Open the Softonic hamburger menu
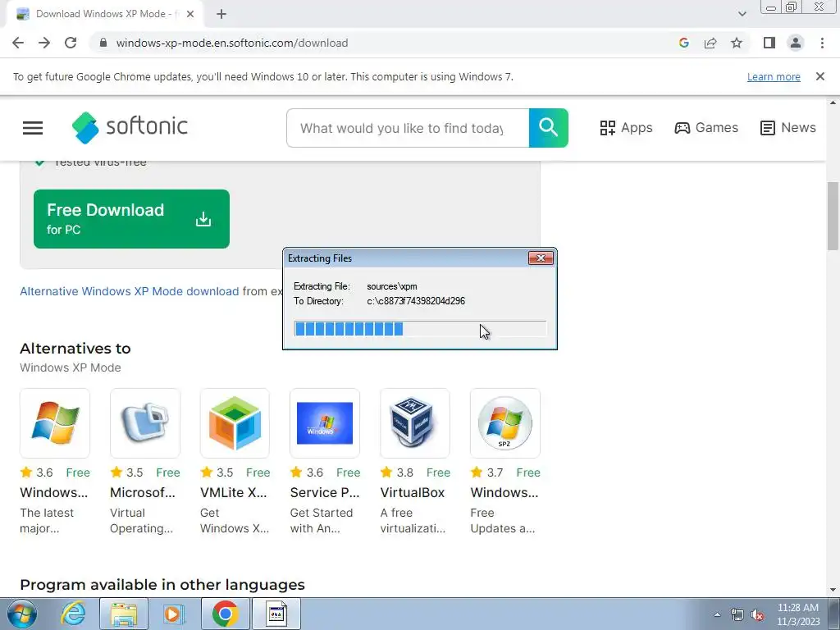The height and width of the screenshot is (630, 840). (33, 127)
